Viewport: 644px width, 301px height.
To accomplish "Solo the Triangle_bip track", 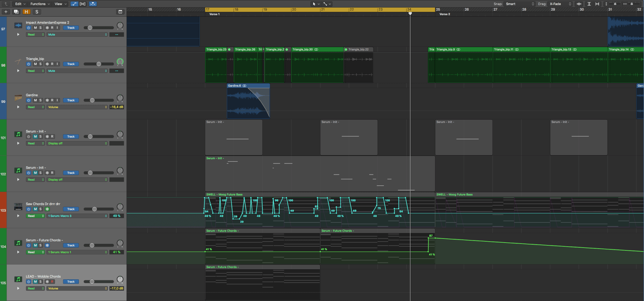I will [x=40, y=64].
